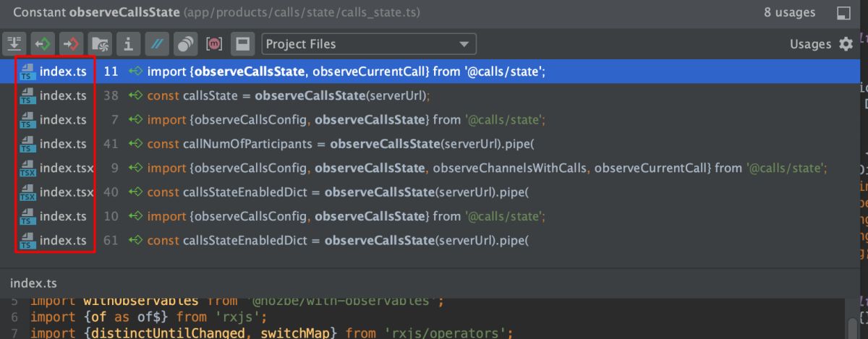The height and width of the screenshot is (339, 868).
Task: Click the overlapping circles toolbar icon
Action: [185, 44]
